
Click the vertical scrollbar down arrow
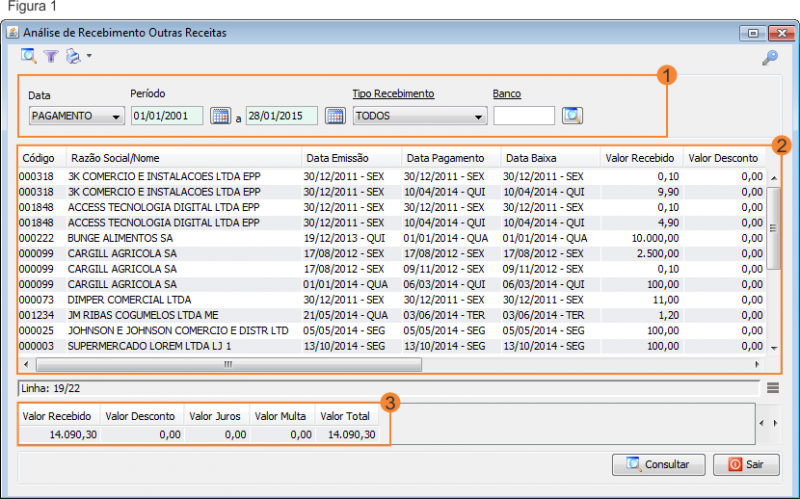(x=774, y=348)
